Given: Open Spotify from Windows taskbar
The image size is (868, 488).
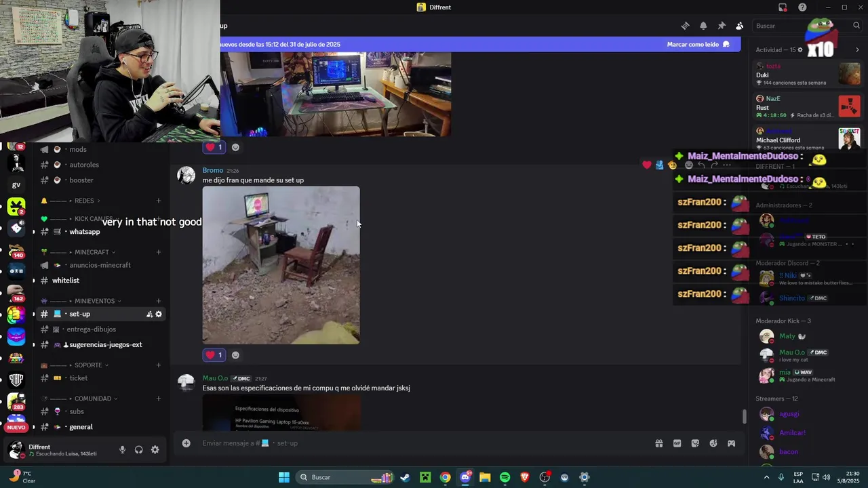Looking at the screenshot, I should (x=505, y=477).
